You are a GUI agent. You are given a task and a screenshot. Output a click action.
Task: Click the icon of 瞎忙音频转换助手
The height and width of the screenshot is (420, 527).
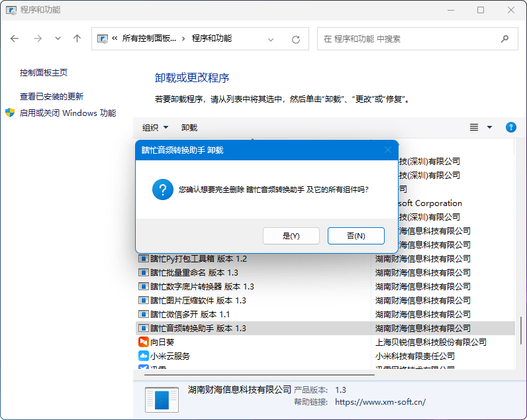[144, 328]
